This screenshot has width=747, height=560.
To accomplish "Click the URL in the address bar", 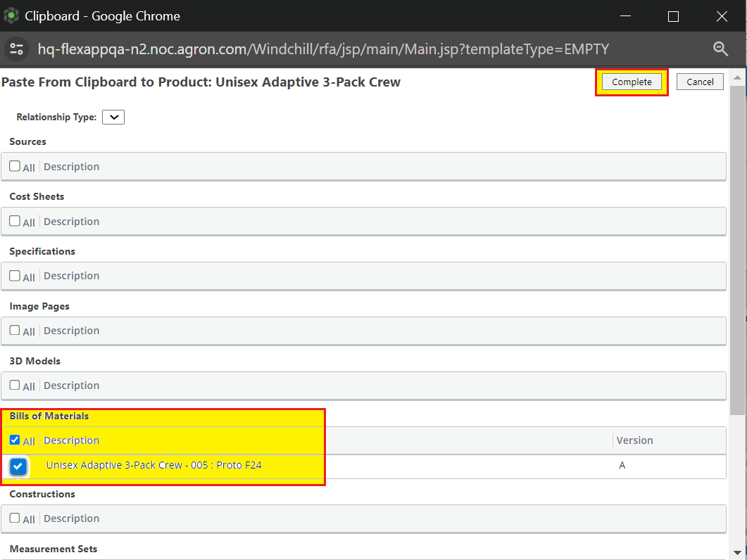I will (323, 49).
